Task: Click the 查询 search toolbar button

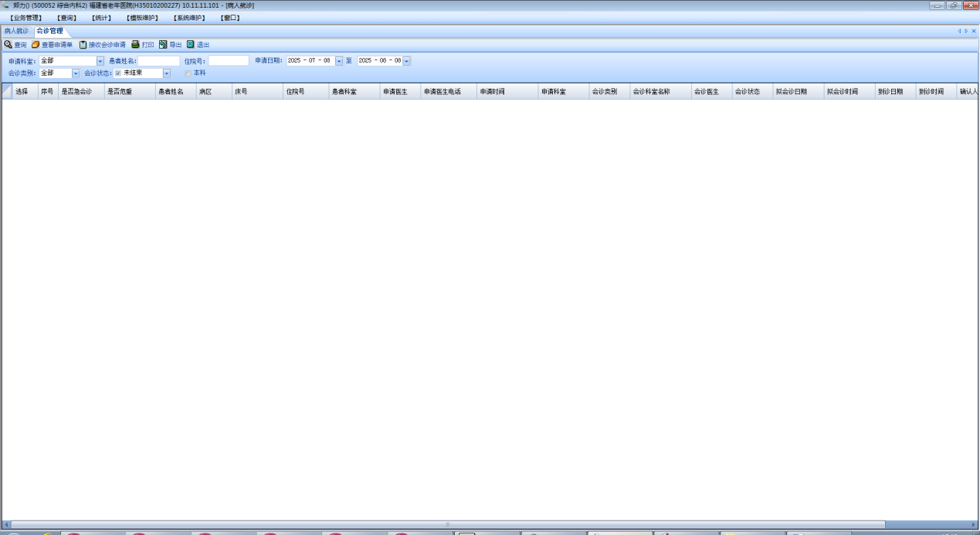Action: [15, 45]
